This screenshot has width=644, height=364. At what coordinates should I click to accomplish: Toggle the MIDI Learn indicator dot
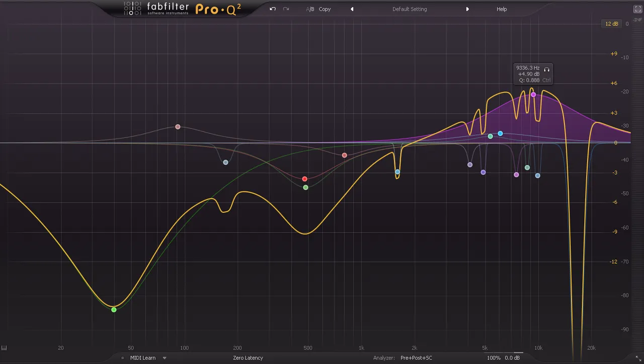123,358
